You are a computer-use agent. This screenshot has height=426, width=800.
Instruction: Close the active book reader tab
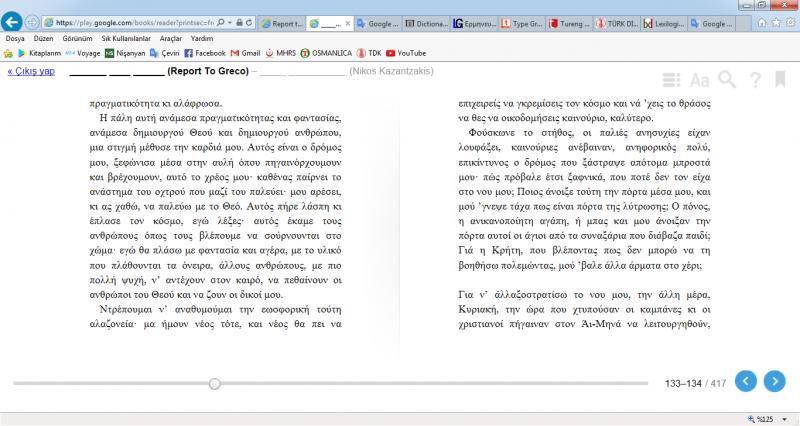click(348, 23)
